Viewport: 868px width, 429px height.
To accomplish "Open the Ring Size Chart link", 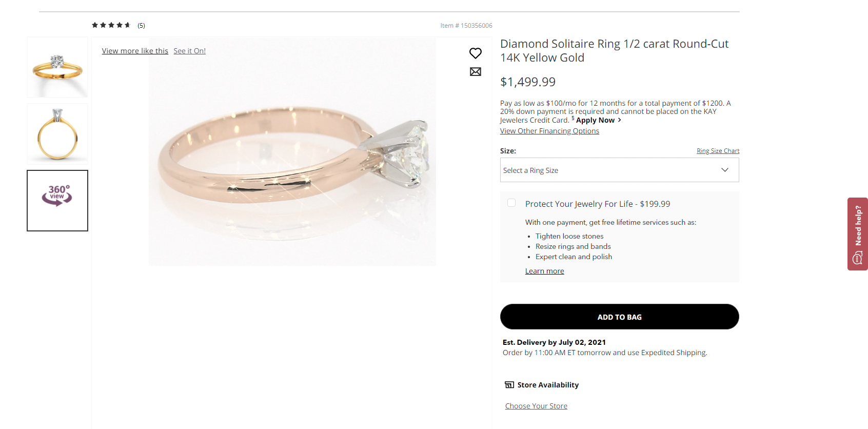I will tap(718, 151).
